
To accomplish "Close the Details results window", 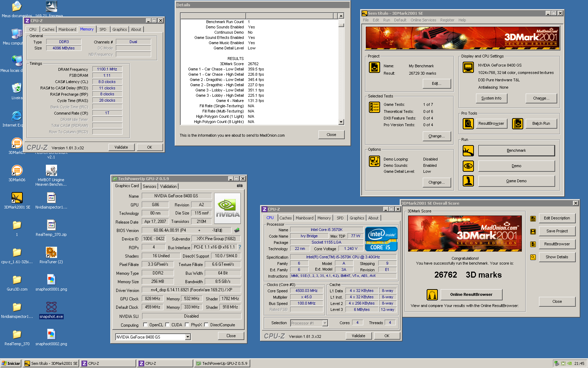I will click(x=331, y=135).
